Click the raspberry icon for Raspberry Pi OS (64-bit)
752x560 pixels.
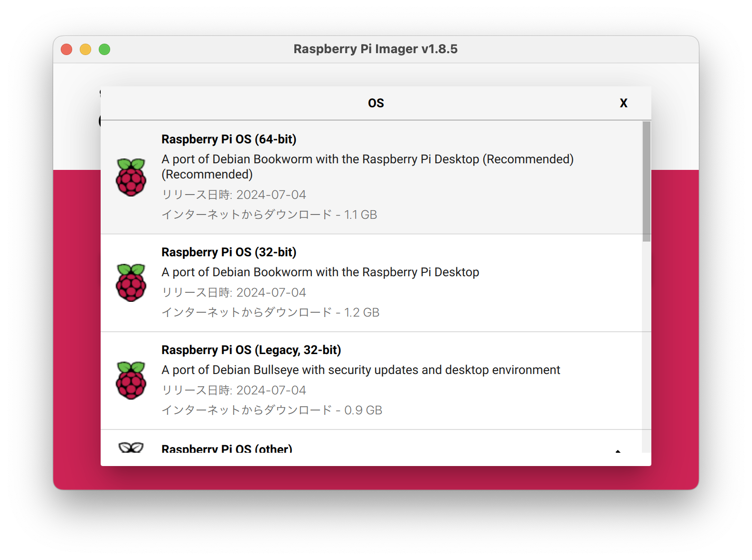(131, 177)
